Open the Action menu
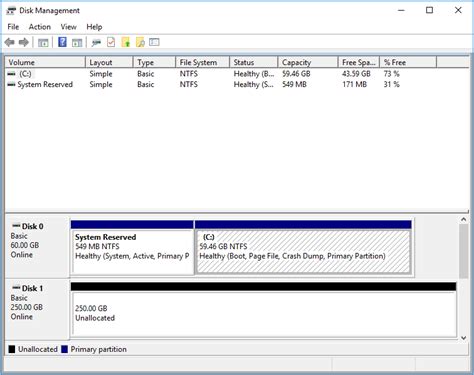Screen dimensions: 474x375 tap(40, 27)
